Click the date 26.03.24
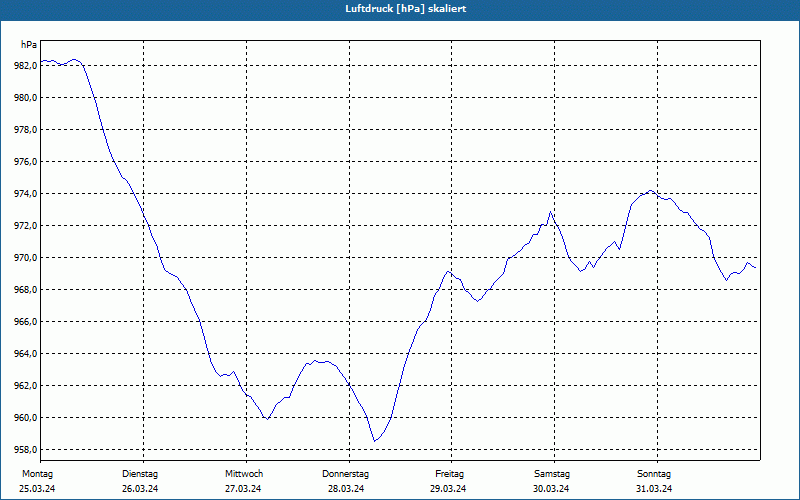Viewport: 800px width, 500px height. click(x=140, y=489)
